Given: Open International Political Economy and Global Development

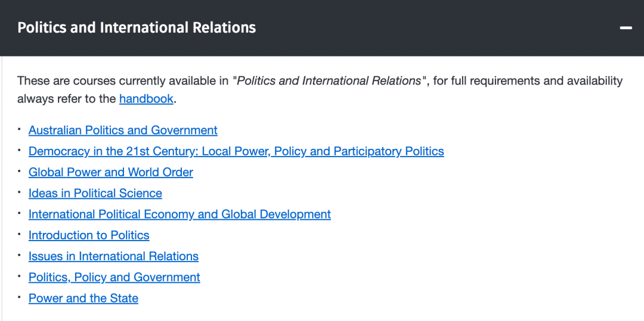Looking at the screenshot, I should tap(179, 214).
